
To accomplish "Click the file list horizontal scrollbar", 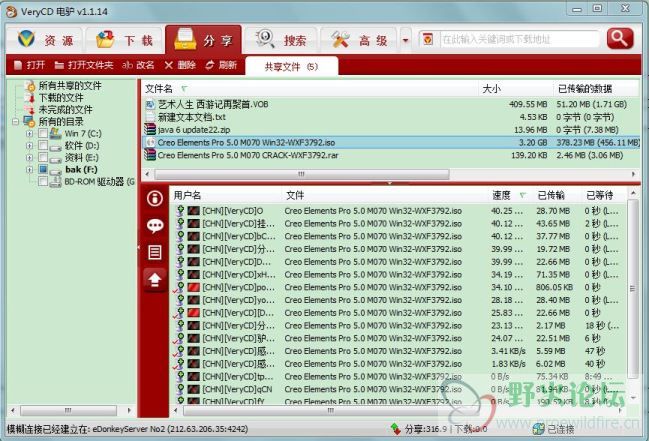I will click(x=302, y=174).
